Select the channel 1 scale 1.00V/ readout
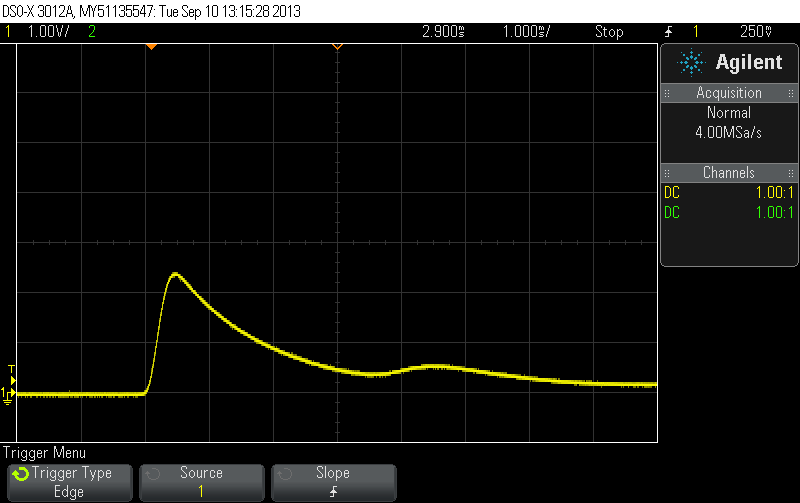800x503 pixels. pyautogui.click(x=48, y=32)
